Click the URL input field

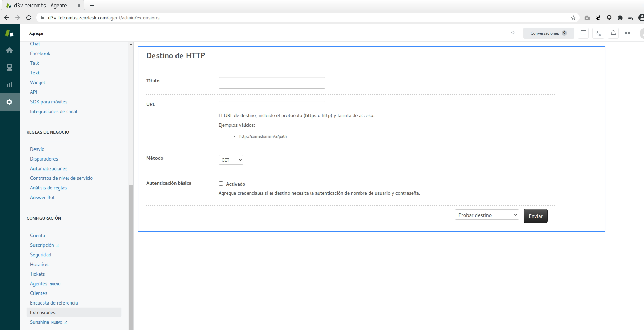272,105
